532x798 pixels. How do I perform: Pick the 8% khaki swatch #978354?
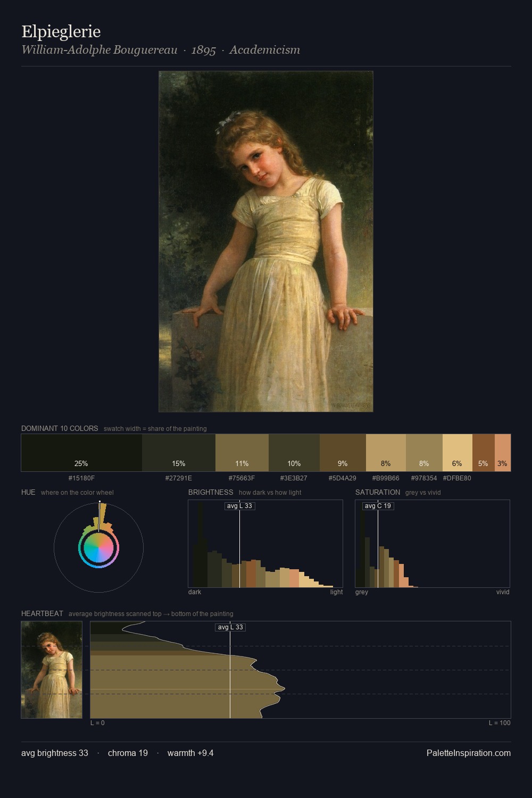[x=424, y=453]
